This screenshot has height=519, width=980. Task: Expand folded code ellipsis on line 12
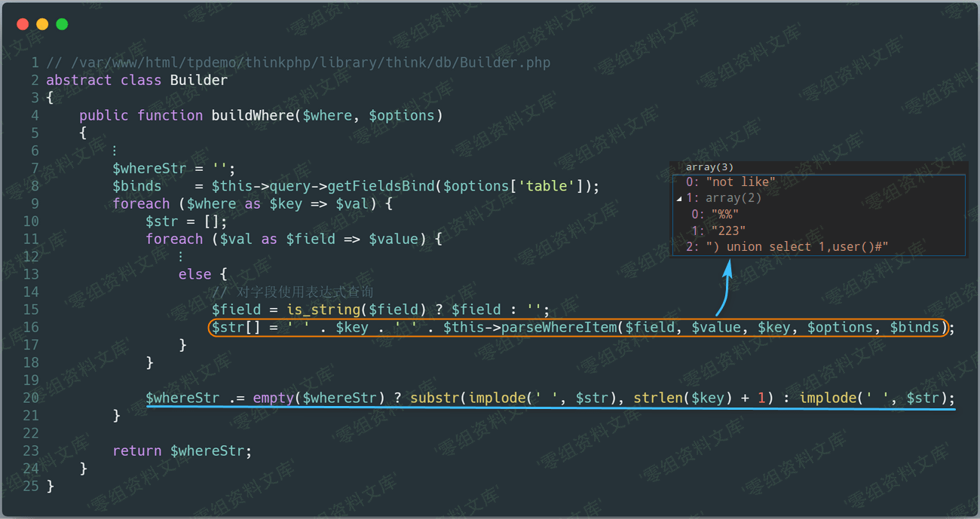181,257
